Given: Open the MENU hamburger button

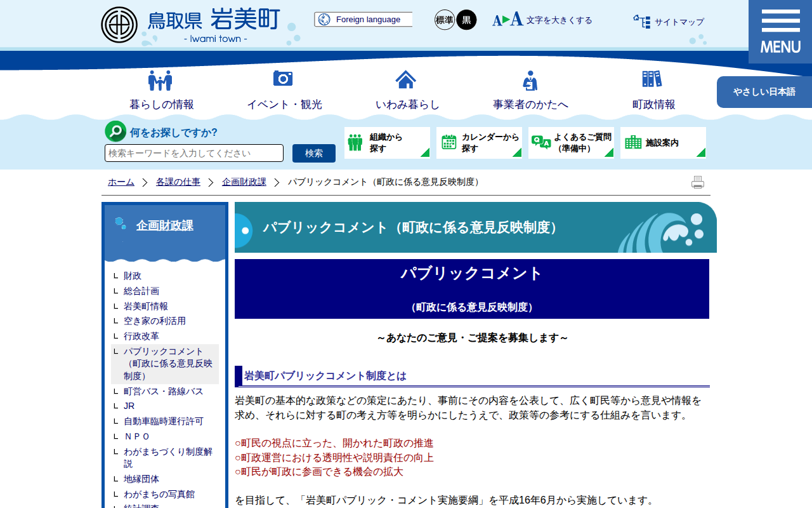Looking at the screenshot, I should point(780,32).
